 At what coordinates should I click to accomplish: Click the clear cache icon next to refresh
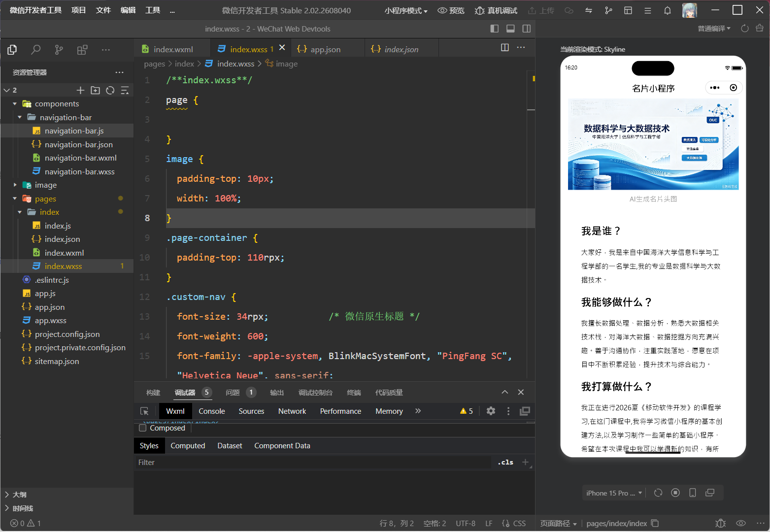click(760, 29)
